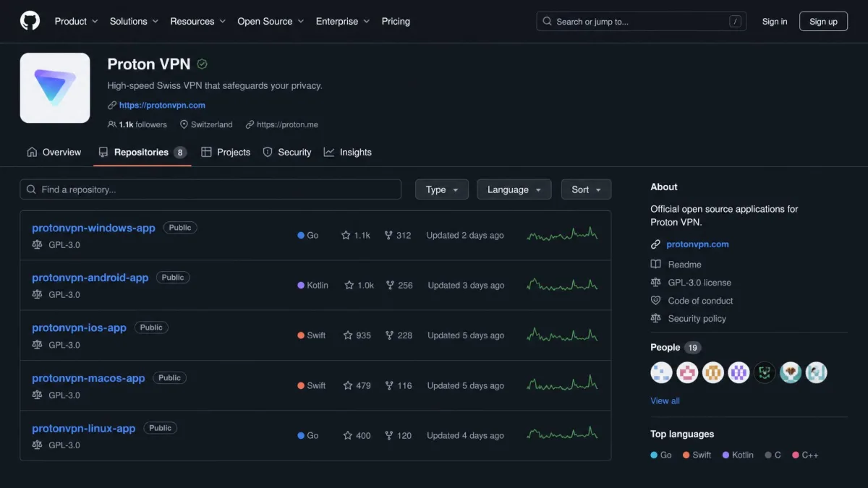The image size is (868, 488).
Task: Click the heart icon beside Code of conduct
Action: 656,301
